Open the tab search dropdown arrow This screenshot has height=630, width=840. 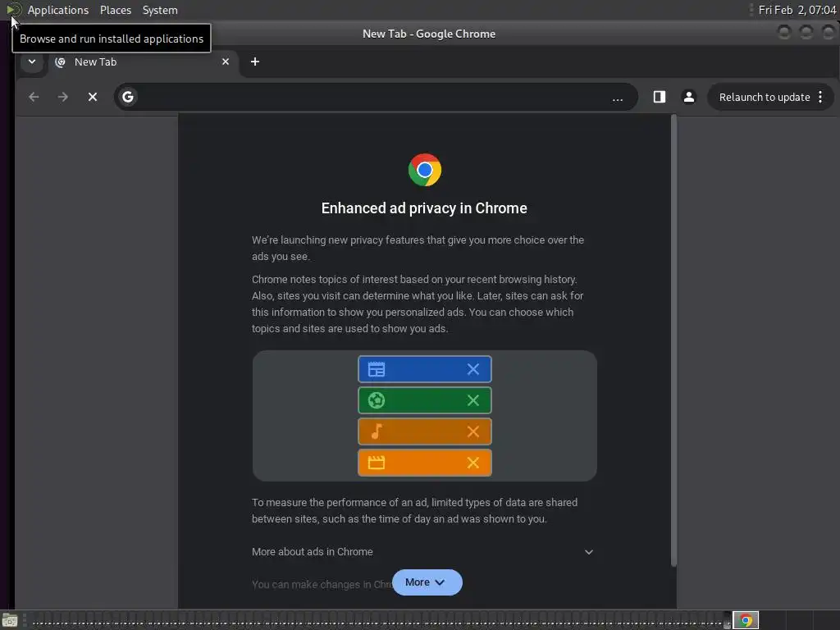32,62
